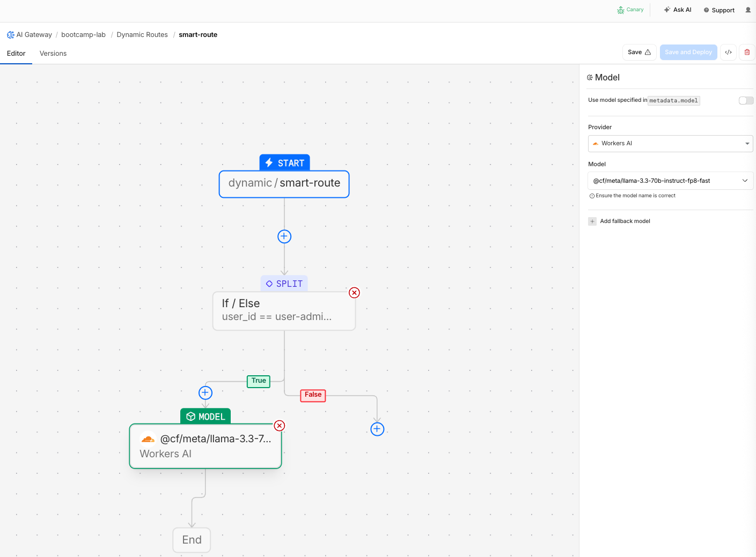This screenshot has width=756, height=557.
Task: Toggle use model from metadata.model
Action: 746,101
